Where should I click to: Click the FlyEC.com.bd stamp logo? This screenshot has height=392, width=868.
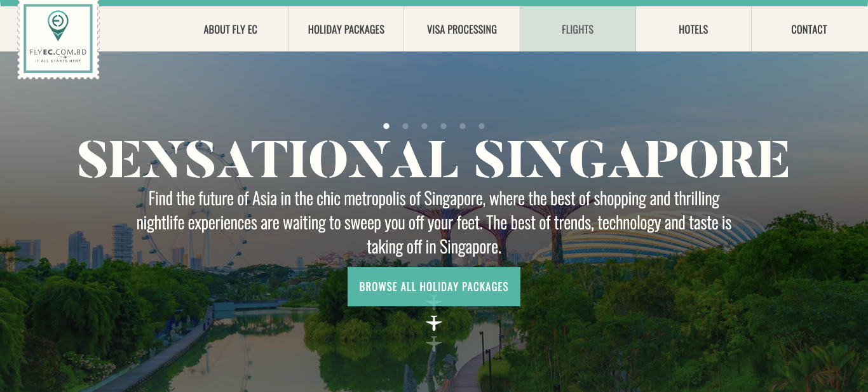pyautogui.click(x=58, y=39)
